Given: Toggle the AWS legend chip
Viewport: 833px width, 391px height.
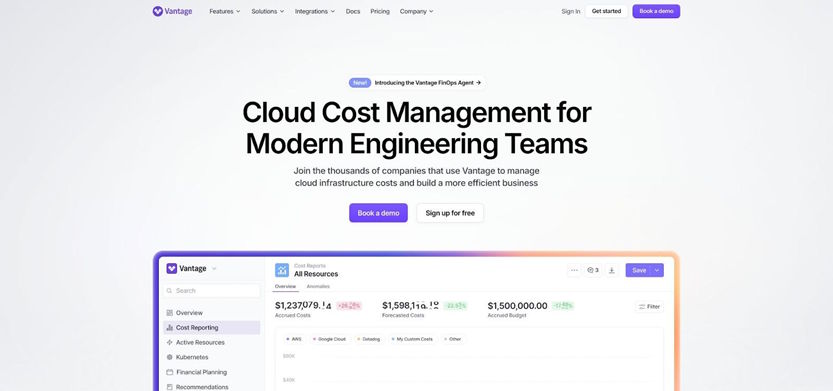Looking at the screenshot, I should [294, 339].
